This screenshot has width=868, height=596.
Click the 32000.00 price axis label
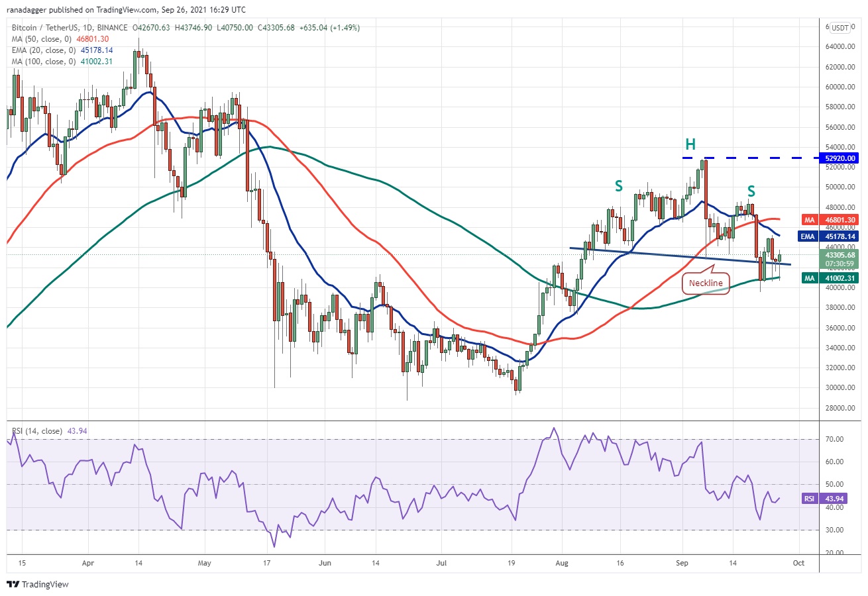[x=839, y=368]
